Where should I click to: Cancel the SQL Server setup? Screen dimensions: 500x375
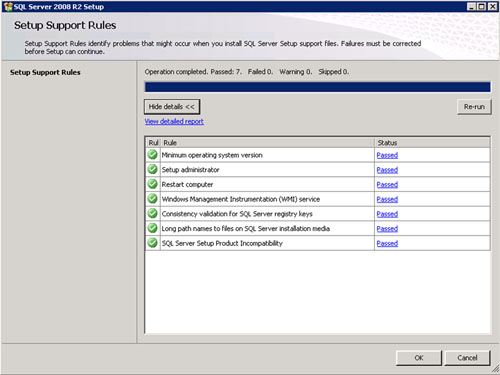point(467,358)
